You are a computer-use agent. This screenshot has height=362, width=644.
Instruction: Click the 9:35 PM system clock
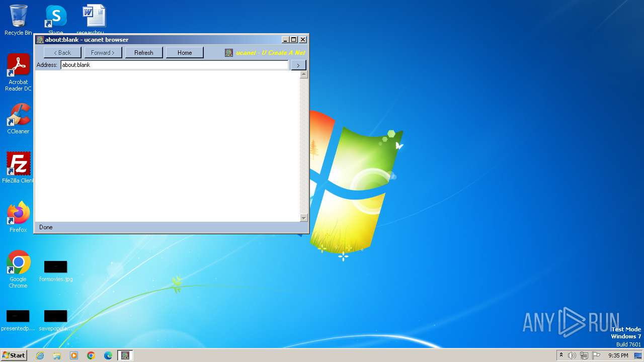pyautogui.click(x=618, y=355)
